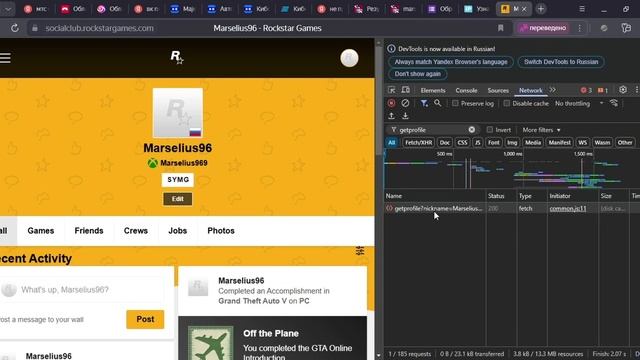Click the issues count badge in DevTools
640x360 pixels.
(x=603, y=90)
